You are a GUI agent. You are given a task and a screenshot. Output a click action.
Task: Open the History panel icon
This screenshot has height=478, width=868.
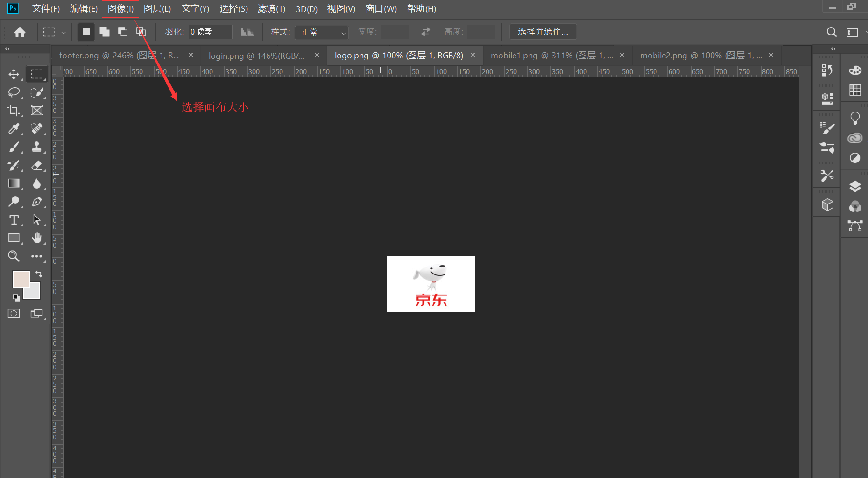point(827,70)
